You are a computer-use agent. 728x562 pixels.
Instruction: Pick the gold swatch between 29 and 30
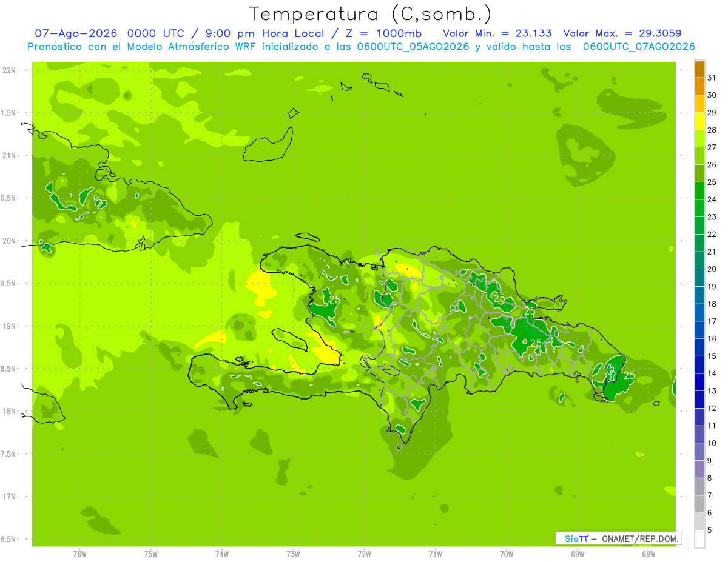tap(699, 104)
